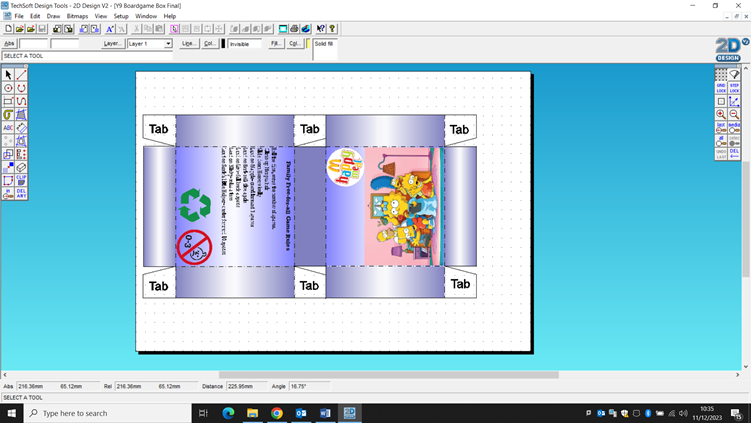Select the S-curve path tool

click(x=21, y=101)
